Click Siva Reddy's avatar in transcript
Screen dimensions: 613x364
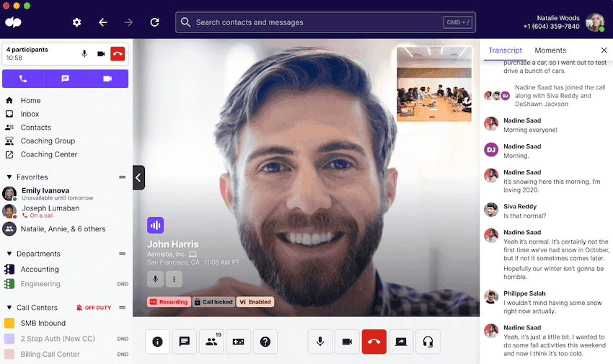pos(491,210)
